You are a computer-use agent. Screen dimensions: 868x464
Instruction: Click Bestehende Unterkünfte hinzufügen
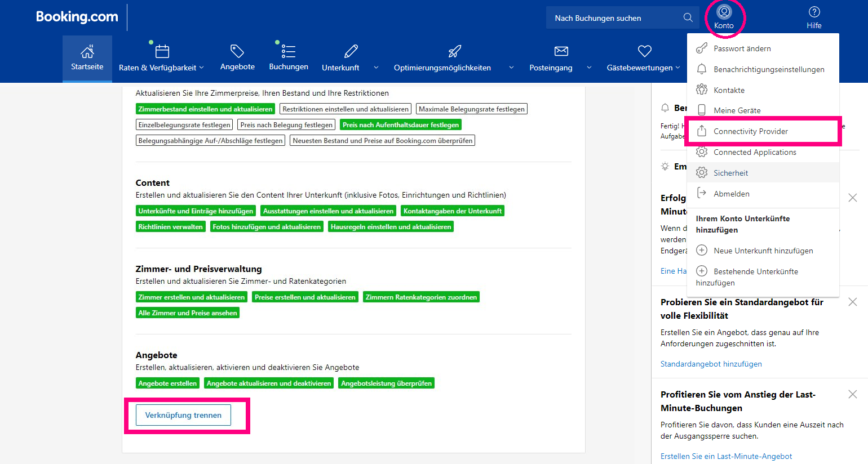tap(747, 277)
